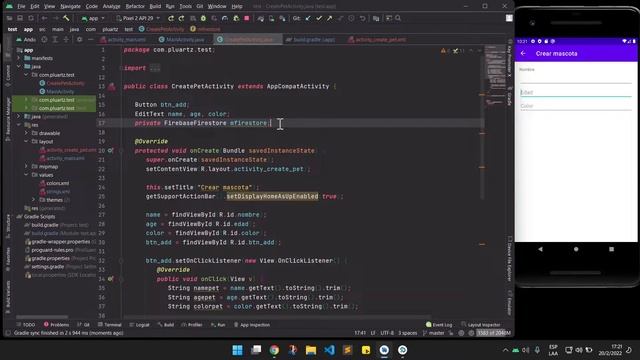Open the Problems tool window
The height and width of the screenshot is (360, 640).
56,325
